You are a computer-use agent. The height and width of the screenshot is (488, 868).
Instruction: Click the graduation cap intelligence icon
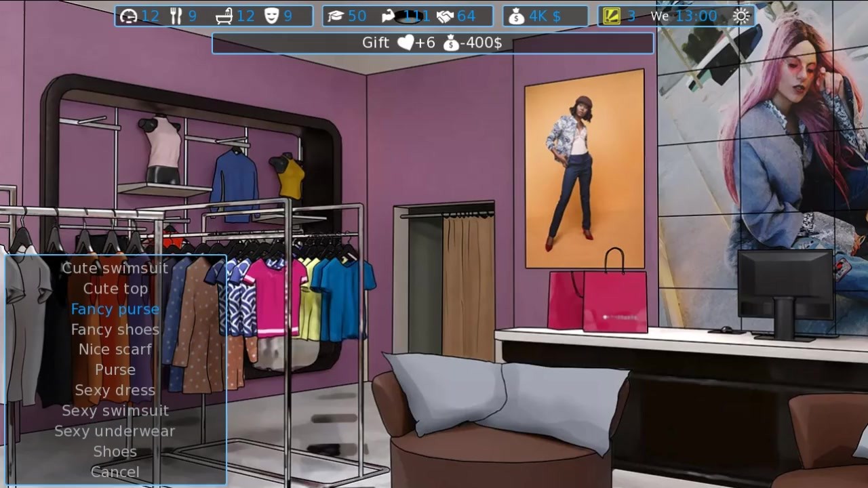pyautogui.click(x=336, y=16)
